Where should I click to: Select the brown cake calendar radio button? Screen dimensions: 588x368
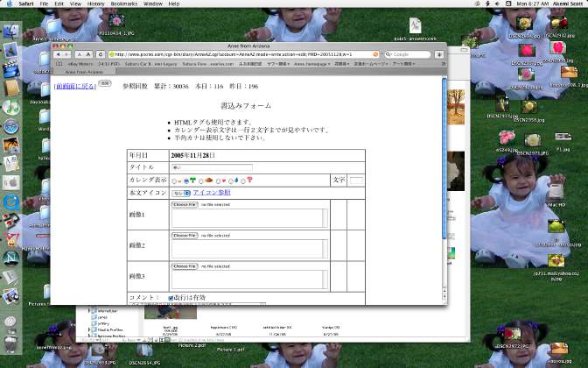(201, 181)
